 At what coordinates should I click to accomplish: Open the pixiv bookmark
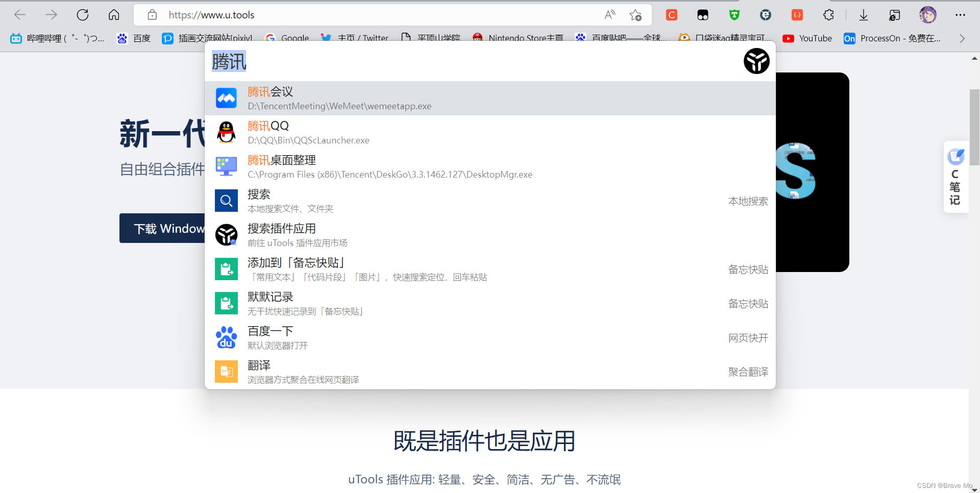[x=207, y=38]
